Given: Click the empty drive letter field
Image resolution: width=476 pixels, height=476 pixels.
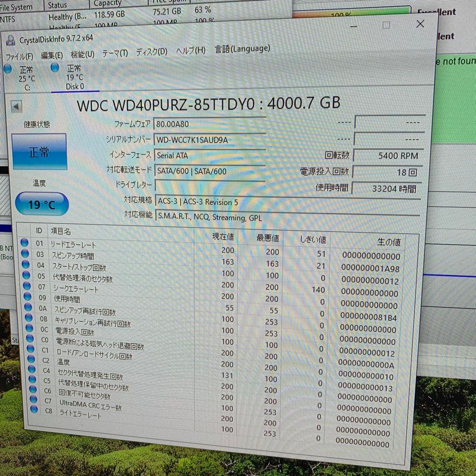Looking at the screenshot, I should (210, 185).
